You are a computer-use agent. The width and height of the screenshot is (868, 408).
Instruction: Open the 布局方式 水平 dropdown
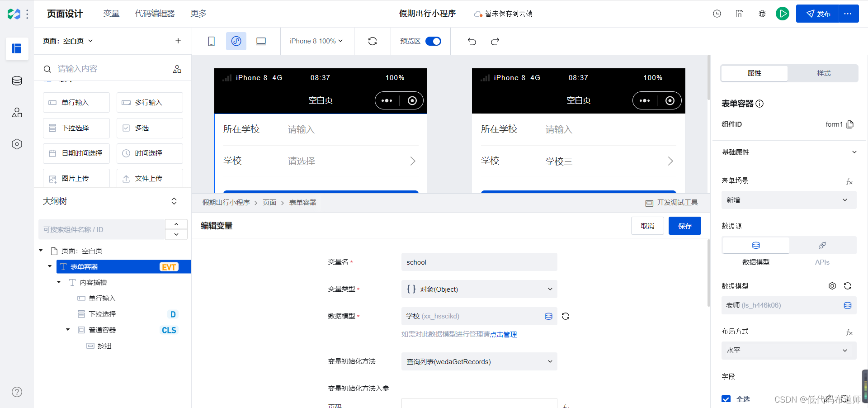789,351
